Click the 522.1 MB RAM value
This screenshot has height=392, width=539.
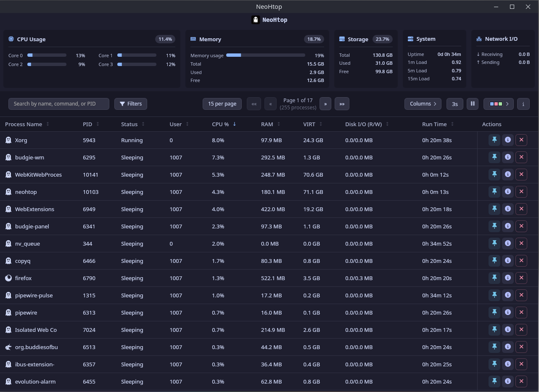point(273,278)
